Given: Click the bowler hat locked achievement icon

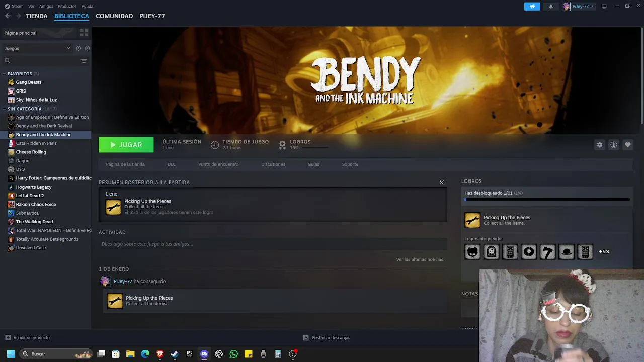Looking at the screenshot, I should (x=566, y=251).
